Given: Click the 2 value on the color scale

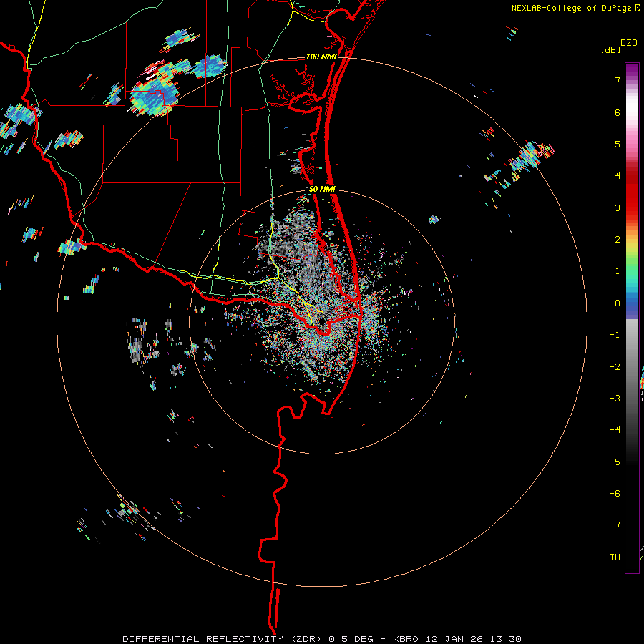Looking at the screenshot, I should click(618, 240).
